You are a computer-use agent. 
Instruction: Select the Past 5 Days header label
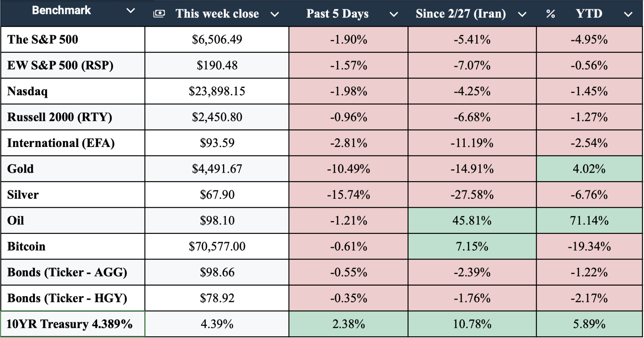pos(337,14)
